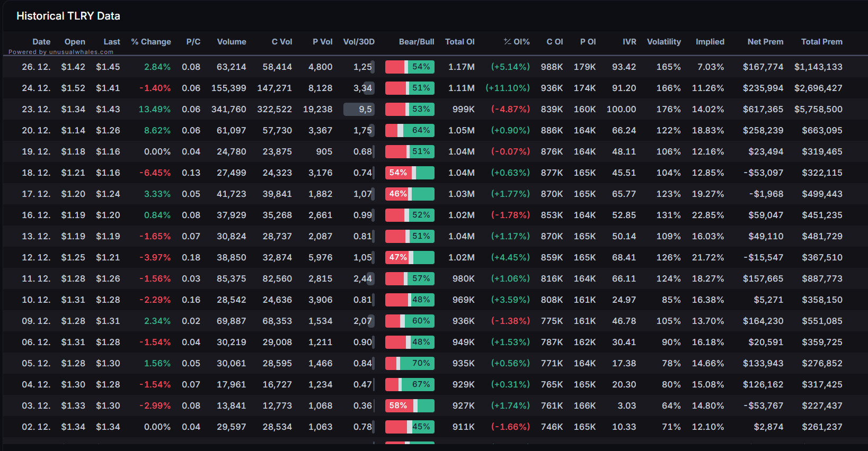The width and height of the screenshot is (868, 451).
Task: Click the Implied column header
Action: (x=710, y=42)
